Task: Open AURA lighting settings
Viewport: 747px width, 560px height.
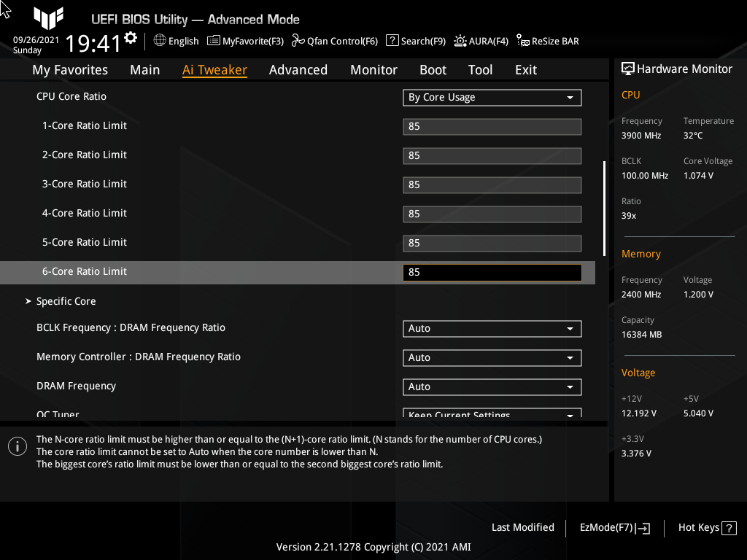Action: point(481,41)
